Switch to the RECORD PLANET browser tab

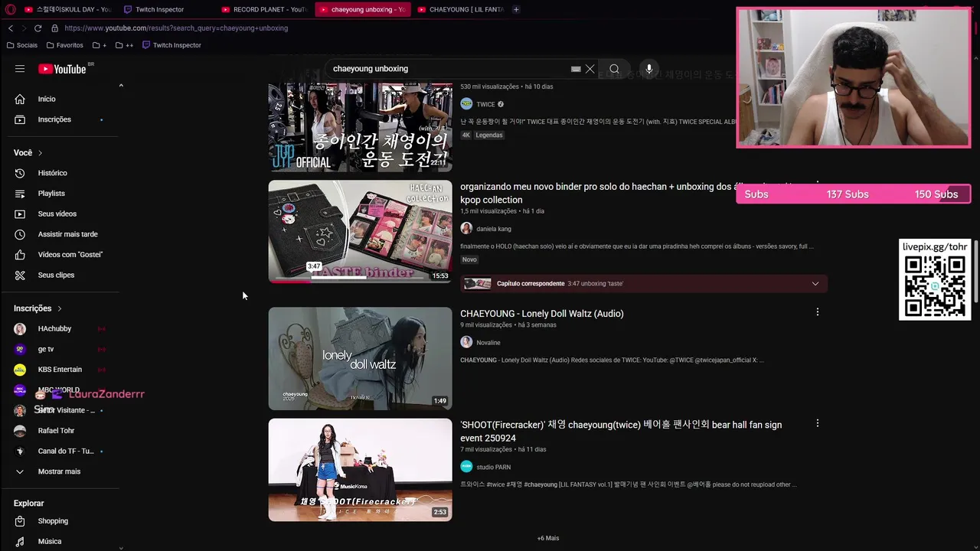264,9
